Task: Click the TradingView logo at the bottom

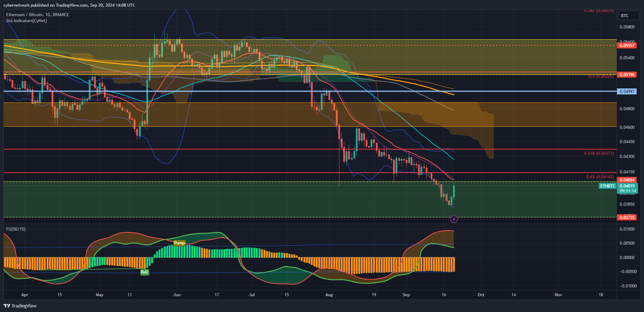Action: (20, 306)
